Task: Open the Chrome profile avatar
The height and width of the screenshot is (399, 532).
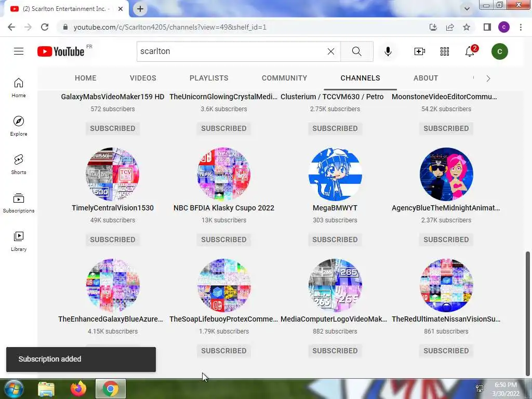Action: [x=504, y=27]
